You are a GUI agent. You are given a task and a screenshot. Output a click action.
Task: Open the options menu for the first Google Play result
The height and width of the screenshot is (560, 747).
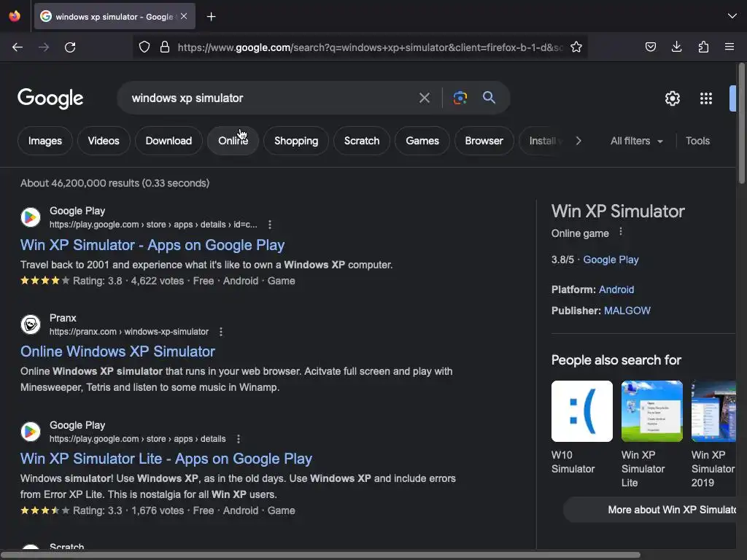[x=270, y=225]
